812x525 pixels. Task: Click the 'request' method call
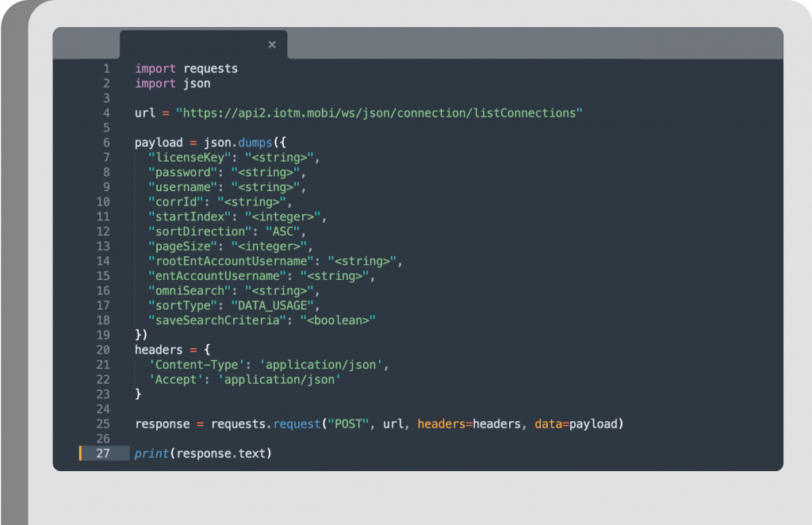tap(297, 424)
